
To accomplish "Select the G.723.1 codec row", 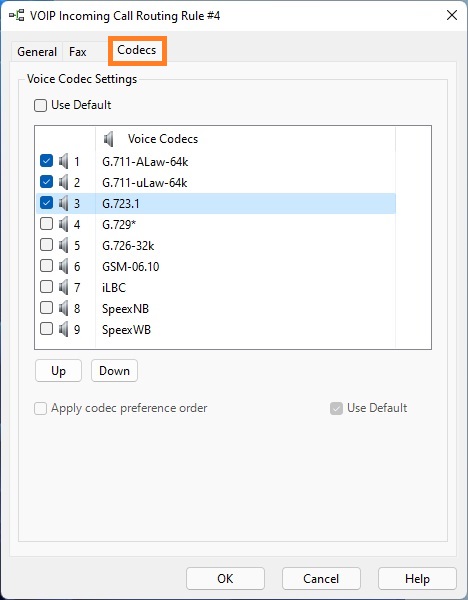I will [x=216, y=203].
